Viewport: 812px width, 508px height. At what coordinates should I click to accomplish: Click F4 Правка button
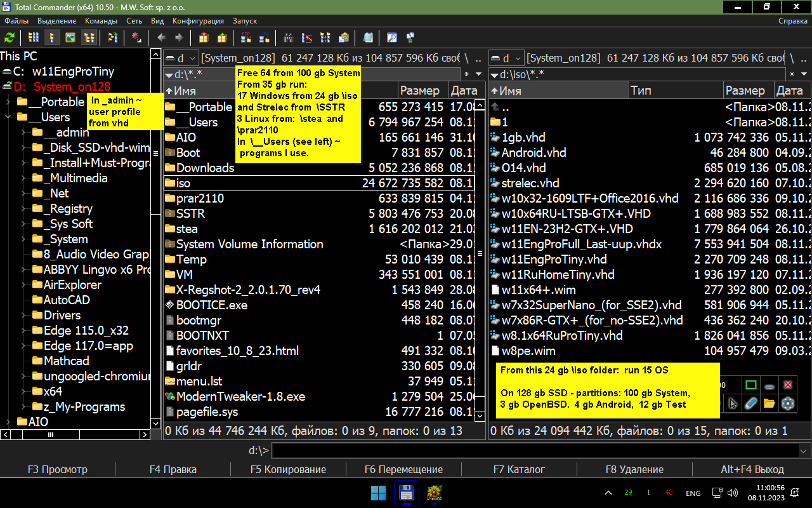click(x=173, y=469)
